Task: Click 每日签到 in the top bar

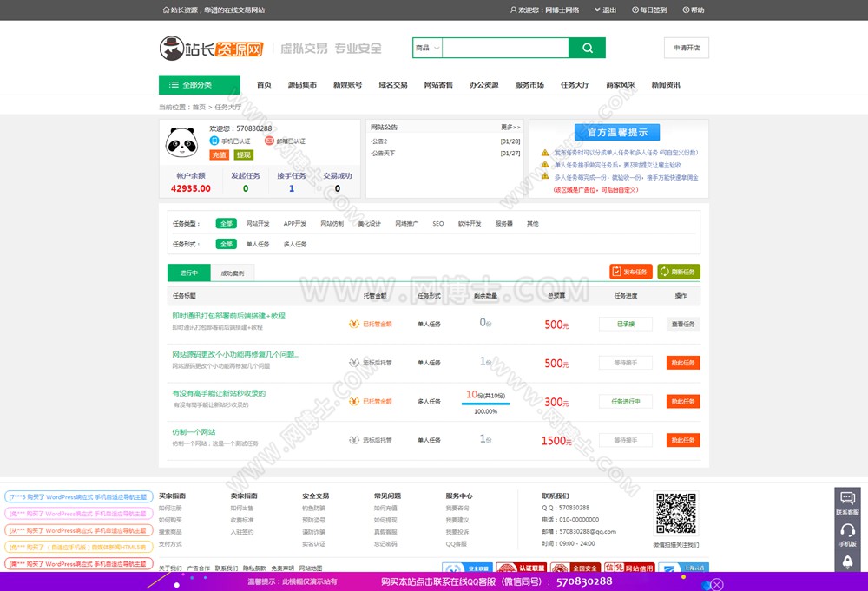Action: [649, 10]
